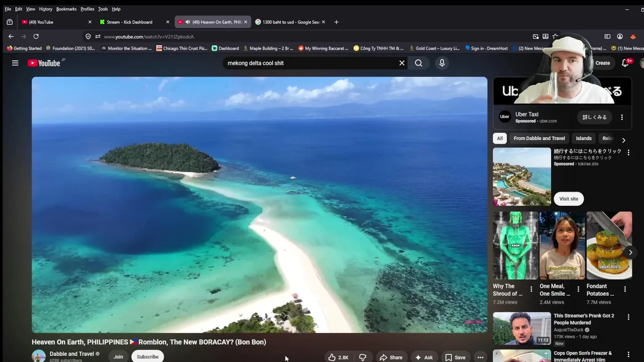
Task: Open the Getting Started bookmark
Action: (24, 48)
